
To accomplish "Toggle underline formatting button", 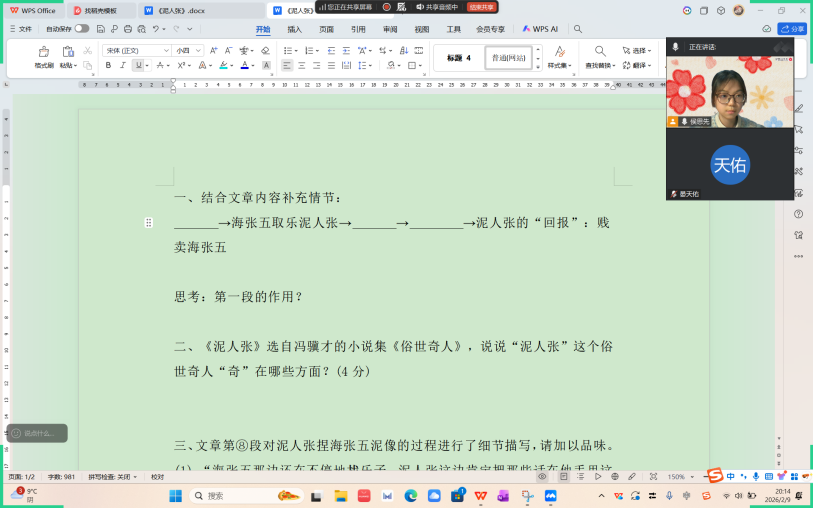I will coord(138,65).
